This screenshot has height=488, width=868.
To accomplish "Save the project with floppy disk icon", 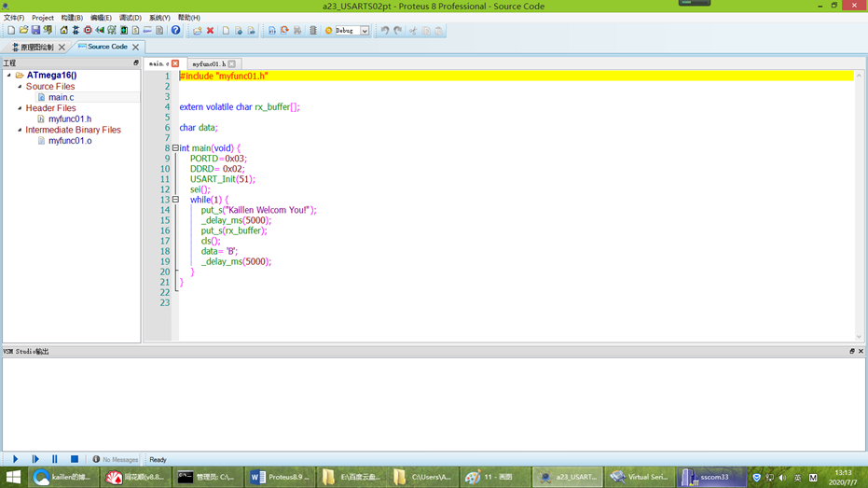I will coord(35,31).
